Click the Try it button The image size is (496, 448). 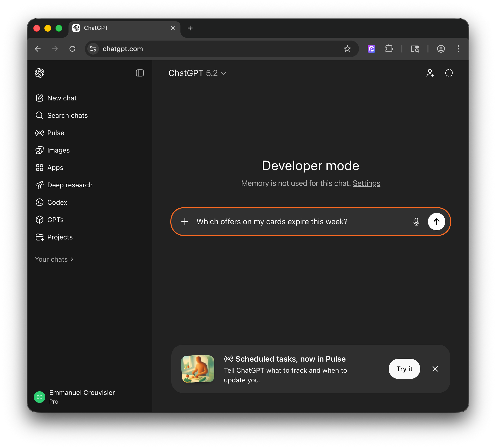[404, 369]
